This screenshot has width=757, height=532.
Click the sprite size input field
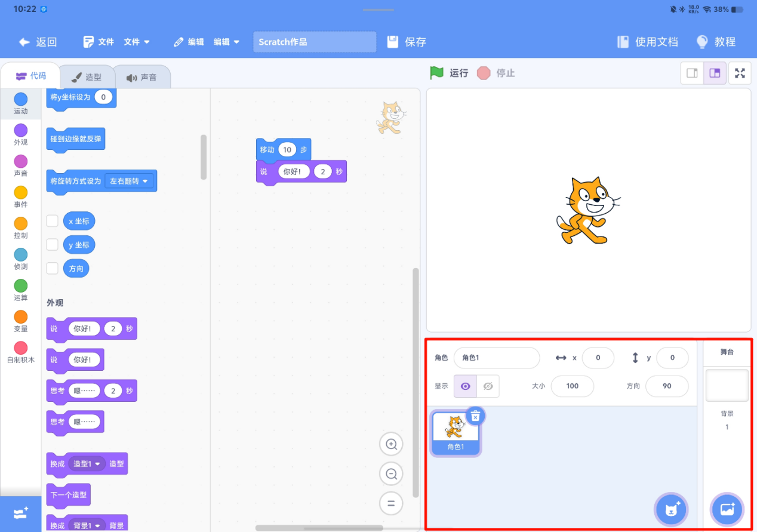tap(572, 386)
